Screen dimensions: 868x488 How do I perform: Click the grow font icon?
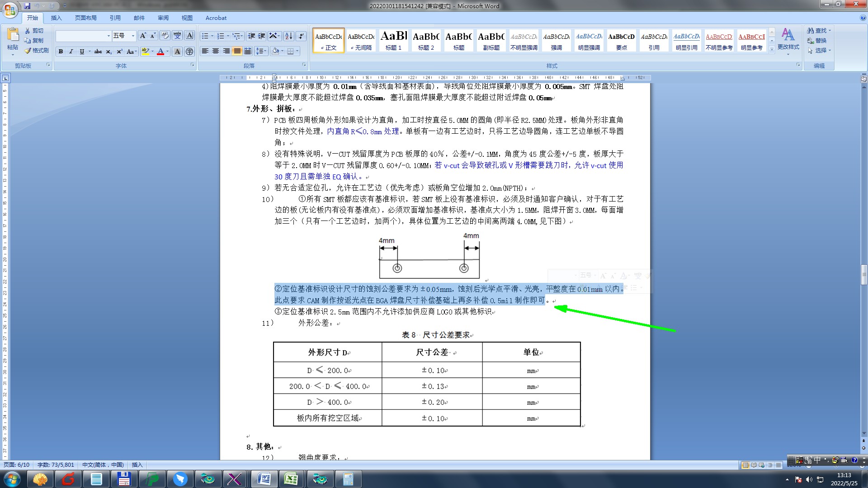point(143,36)
